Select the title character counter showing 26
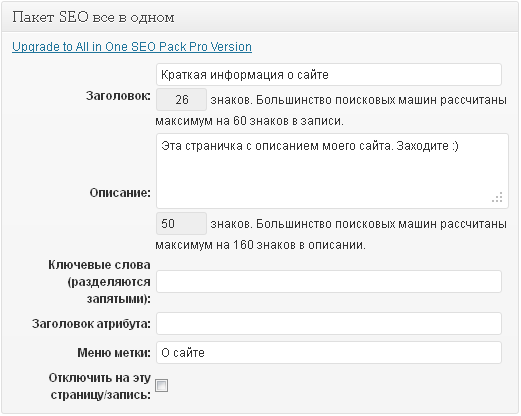Image resolution: width=521 pixels, height=416 pixels. [181, 99]
